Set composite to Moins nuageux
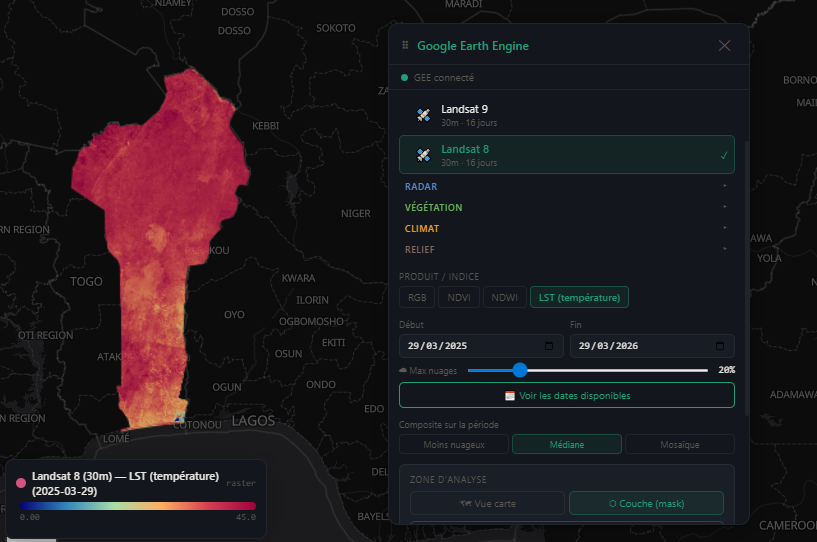The height and width of the screenshot is (542, 817). tap(453, 445)
